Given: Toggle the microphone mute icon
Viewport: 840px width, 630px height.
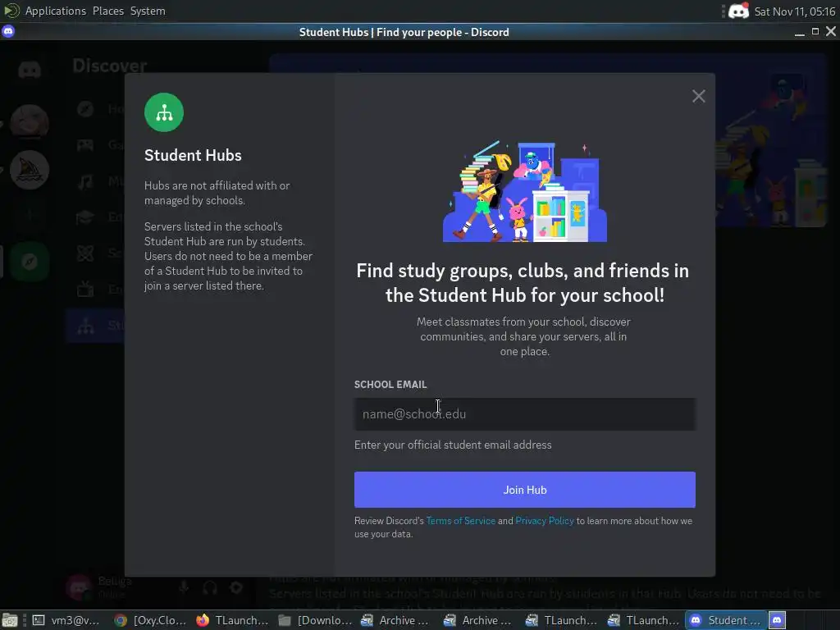Looking at the screenshot, I should pyautogui.click(x=184, y=587).
